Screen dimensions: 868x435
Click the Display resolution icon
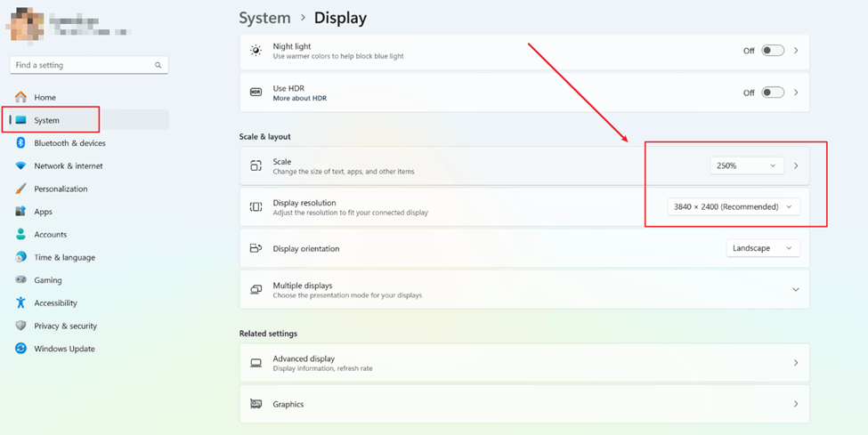256,207
